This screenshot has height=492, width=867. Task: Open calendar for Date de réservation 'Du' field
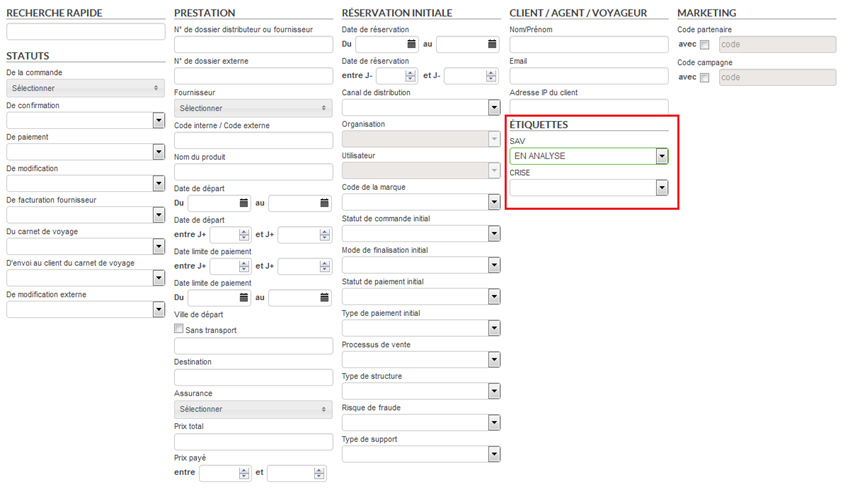pyautogui.click(x=411, y=44)
